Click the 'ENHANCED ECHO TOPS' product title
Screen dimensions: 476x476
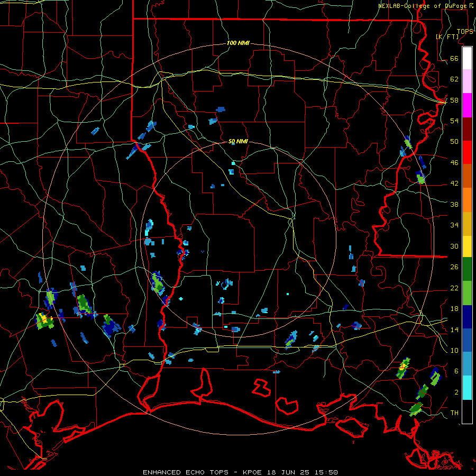coord(186,472)
